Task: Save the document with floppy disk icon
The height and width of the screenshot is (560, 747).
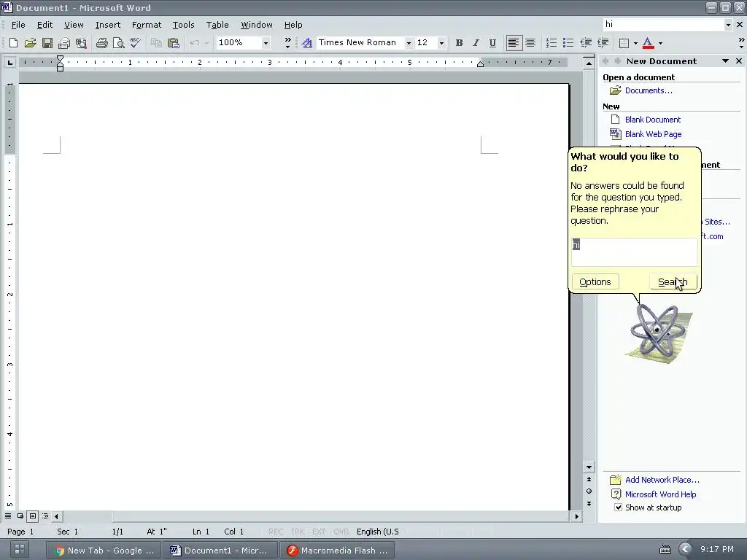Action: (47, 43)
